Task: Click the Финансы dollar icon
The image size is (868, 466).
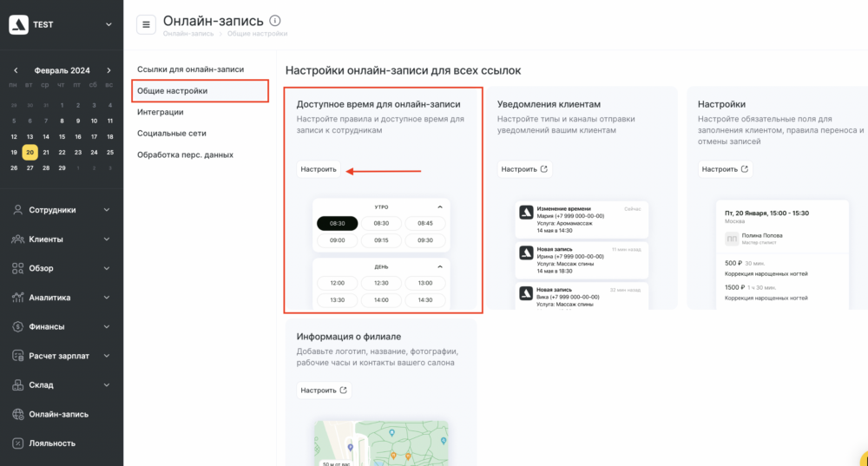Action: [17, 326]
